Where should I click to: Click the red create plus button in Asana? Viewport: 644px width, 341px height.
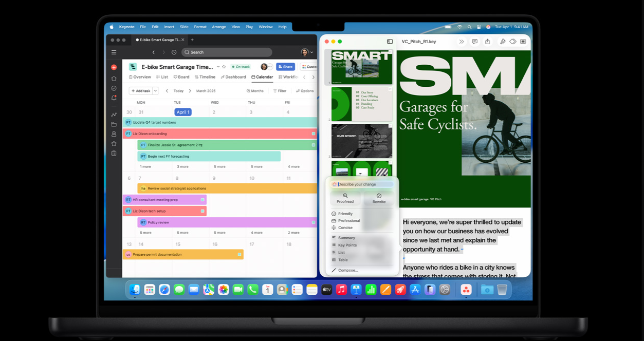114,67
